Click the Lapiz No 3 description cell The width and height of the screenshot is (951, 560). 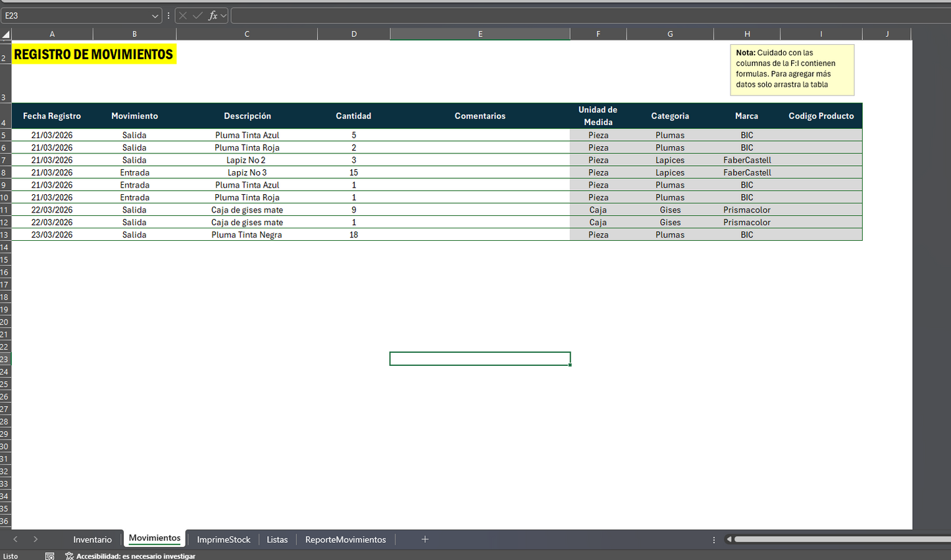(x=247, y=172)
